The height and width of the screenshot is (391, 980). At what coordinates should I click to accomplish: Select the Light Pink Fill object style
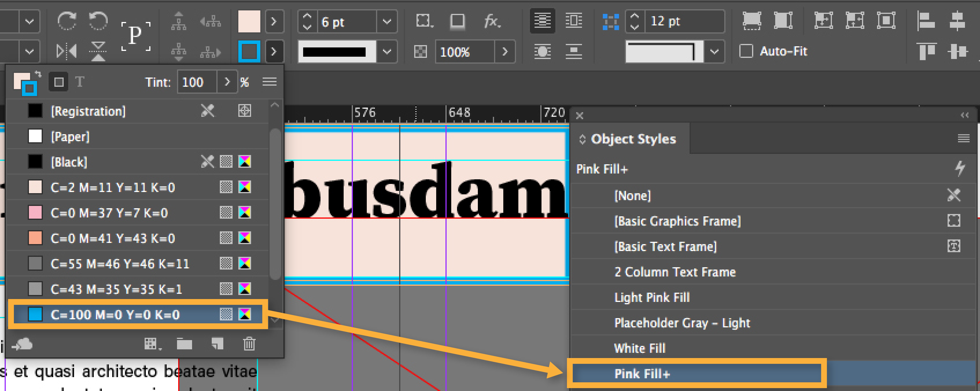coord(652,297)
